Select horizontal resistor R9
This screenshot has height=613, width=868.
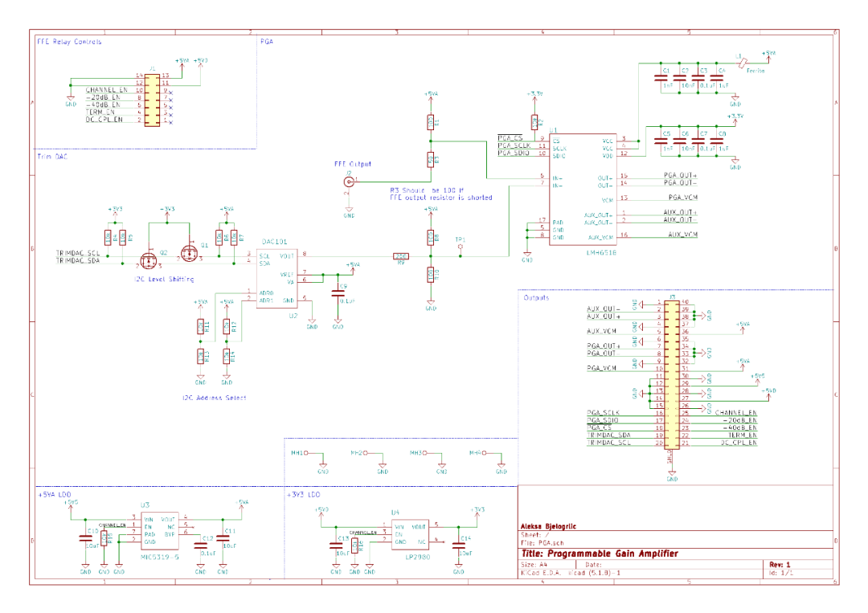click(x=401, y=256)
